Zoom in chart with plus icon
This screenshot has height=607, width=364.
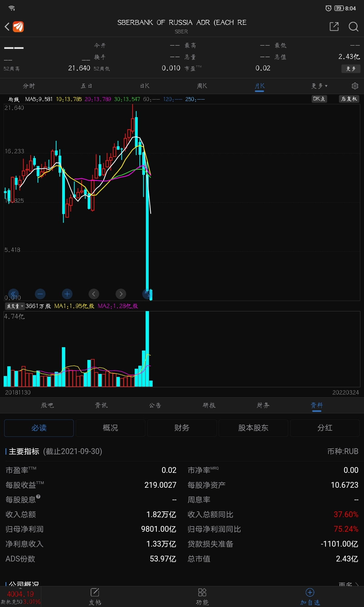(x=67, y=294)
